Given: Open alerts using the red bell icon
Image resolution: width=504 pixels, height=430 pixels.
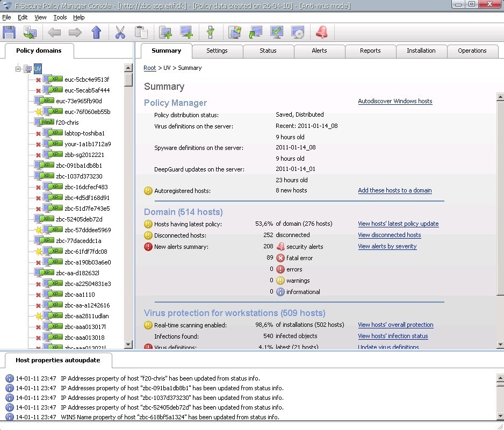Looking at the screenshot, I should (x=321, y=32).
